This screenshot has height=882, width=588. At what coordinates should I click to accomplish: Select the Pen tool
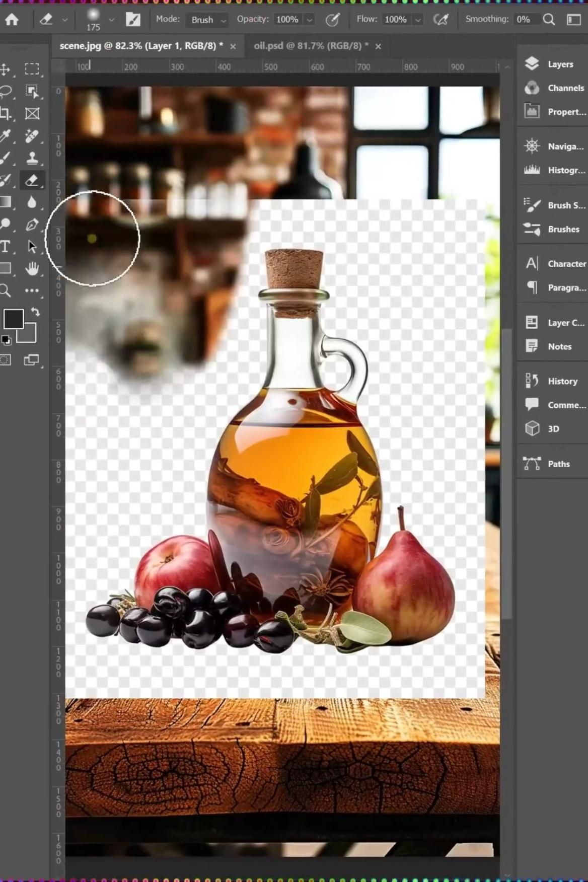[x=32, y=224]
